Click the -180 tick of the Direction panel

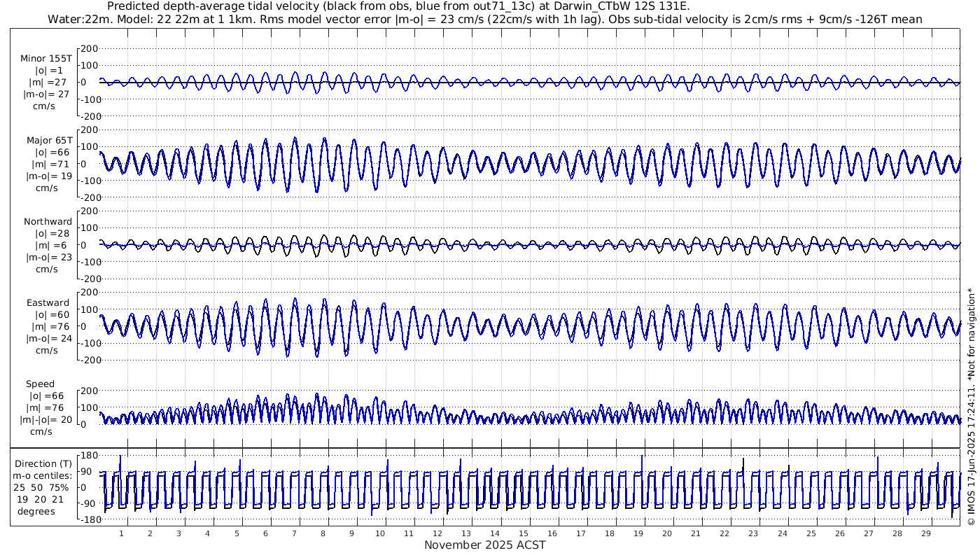pos(85,520)
